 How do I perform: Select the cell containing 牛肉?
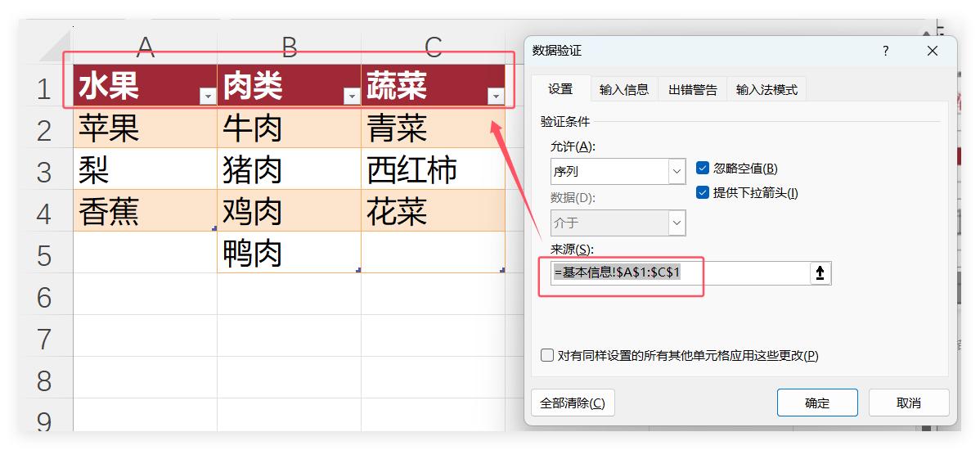tap(290, 128)
